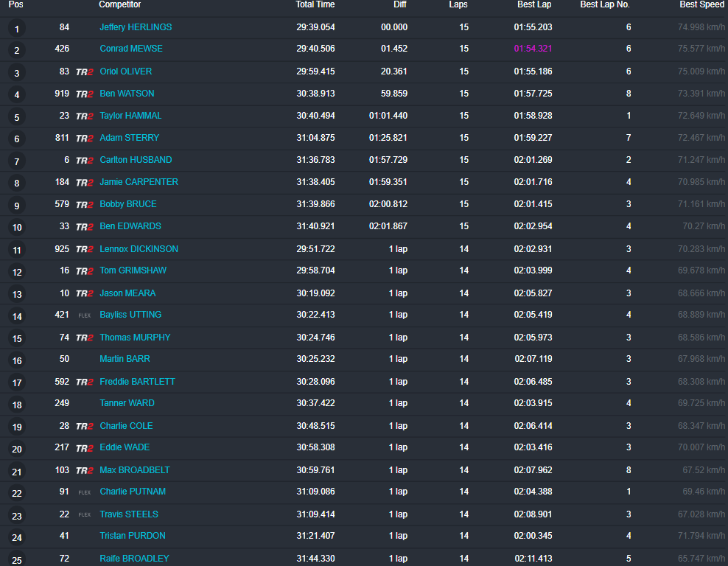This screenshot has width=728, height=566.
Task: Click the TR2 team icon beside Oriol OLIVER
Action: click(85, 71)
